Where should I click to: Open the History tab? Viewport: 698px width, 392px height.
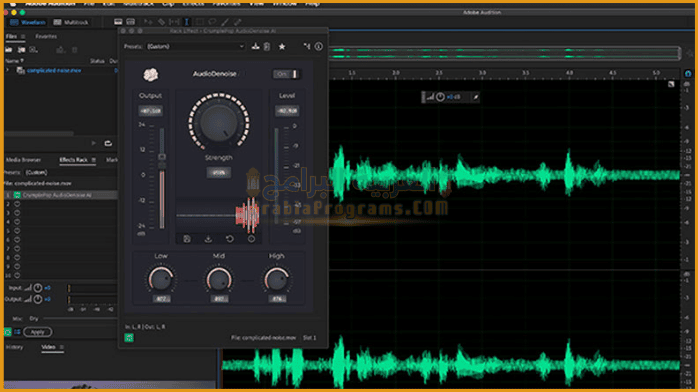tap(14, 347)
